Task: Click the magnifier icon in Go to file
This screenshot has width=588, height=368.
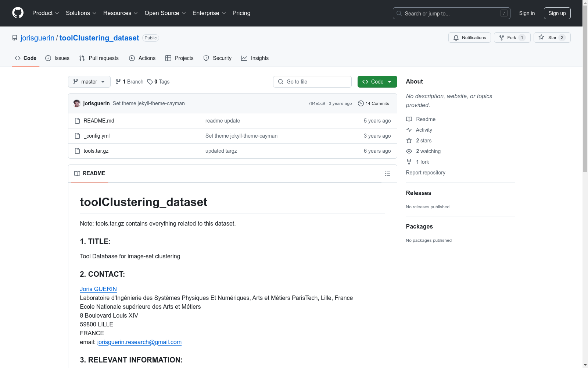Action: [x=281, y=82]
